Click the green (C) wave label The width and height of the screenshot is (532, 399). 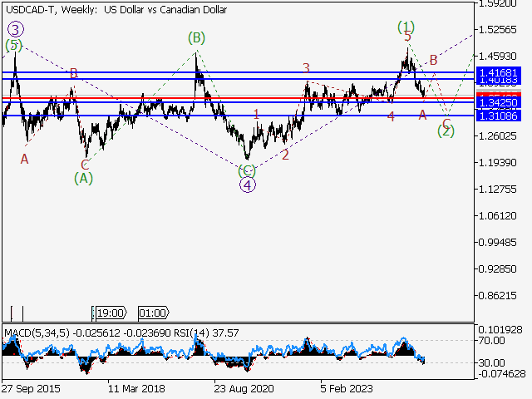(247, 170)
